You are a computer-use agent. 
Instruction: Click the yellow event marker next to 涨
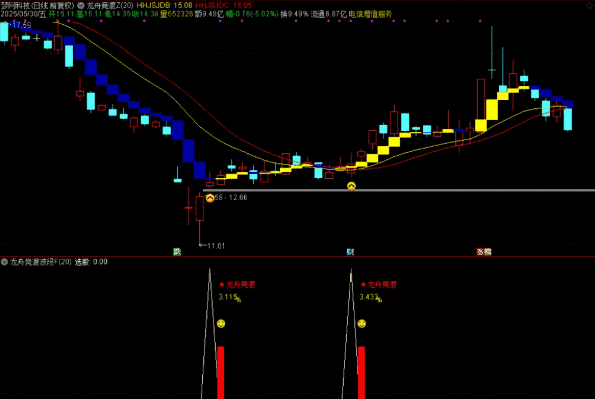coord(488,252)
